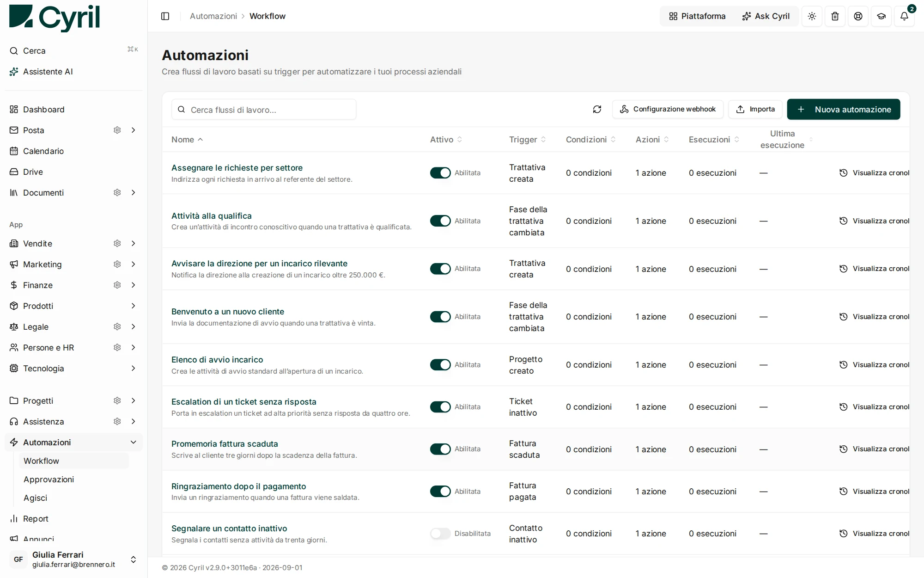The image size is (924, 578).
Task: Open Piattaforma button
Action: [697, 16]
